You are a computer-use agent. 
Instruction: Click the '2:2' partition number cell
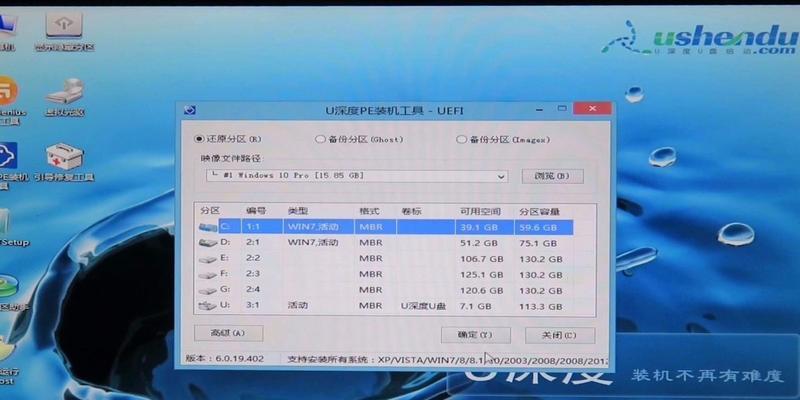click(253, 259)
